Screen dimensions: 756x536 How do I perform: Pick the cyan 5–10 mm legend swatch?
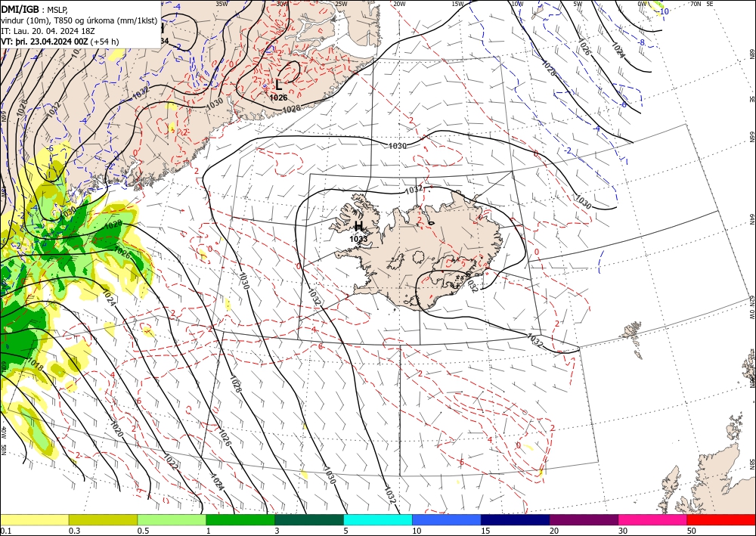tap(378, 519)
